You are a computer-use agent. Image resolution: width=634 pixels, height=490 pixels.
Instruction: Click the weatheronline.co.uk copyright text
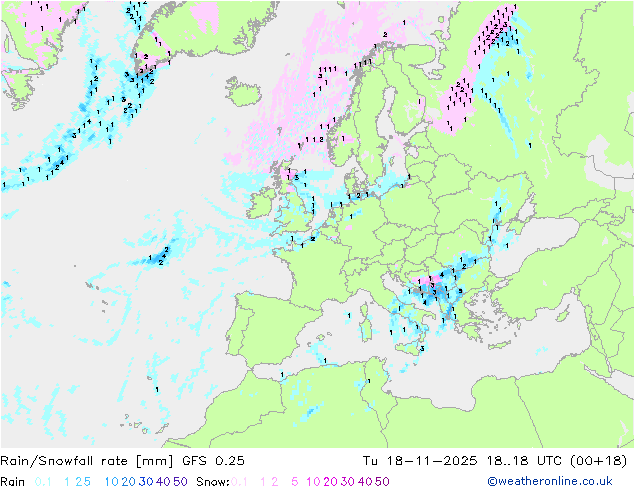point(550,481)
